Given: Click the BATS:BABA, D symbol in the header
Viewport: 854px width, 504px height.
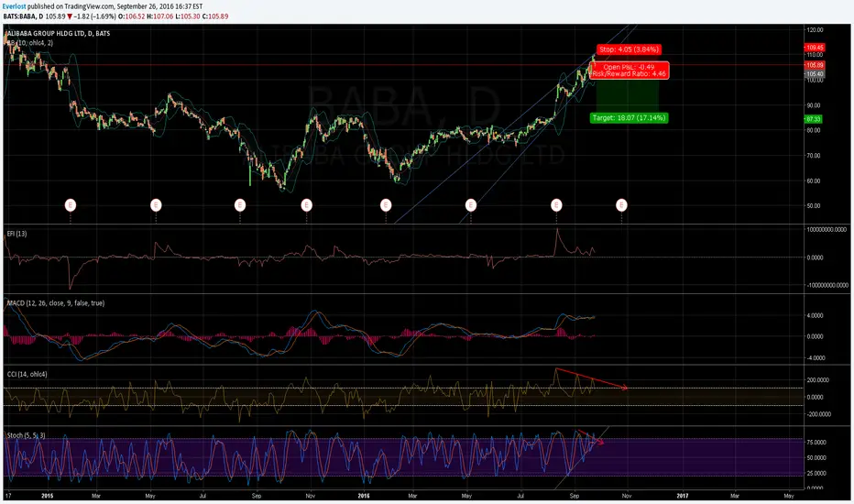Looking at the screenshot, I should click(23, 16).
